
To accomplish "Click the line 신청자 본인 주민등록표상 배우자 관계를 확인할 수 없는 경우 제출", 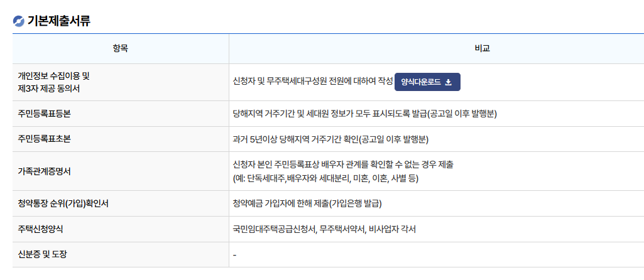I will [x=343, y=164].
